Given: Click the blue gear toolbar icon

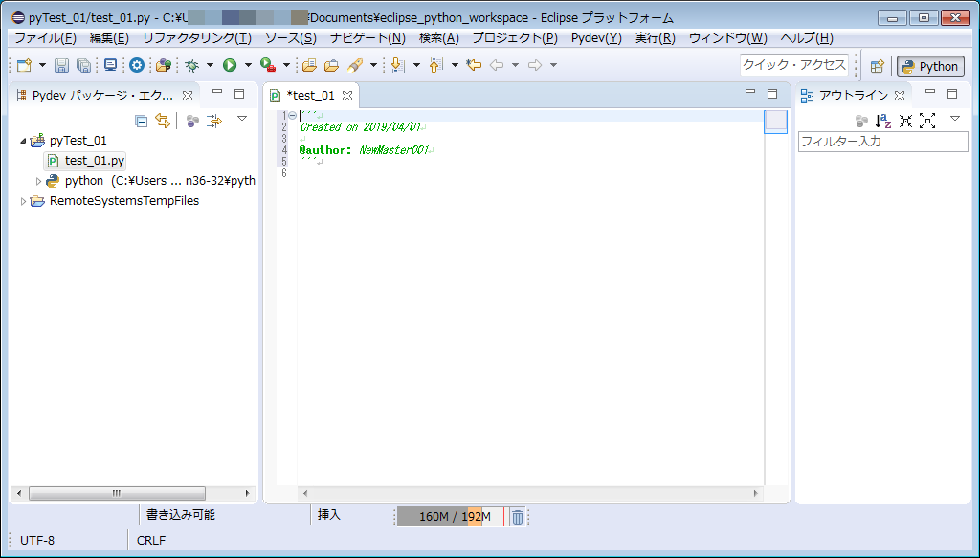Looking at the screenshot, I should click(x=137, y=65).
